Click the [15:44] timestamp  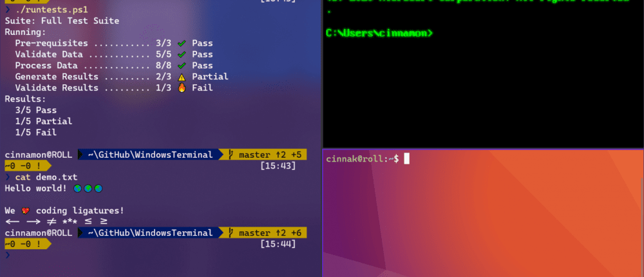(278, 244)
